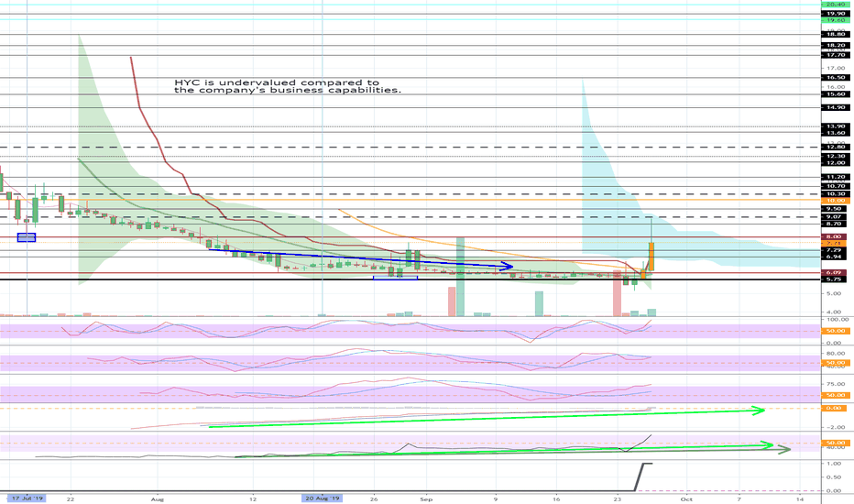Viewport: 854px width, 504px height.
Task: Click the 16.50 price level label
Action: point(836,77)
